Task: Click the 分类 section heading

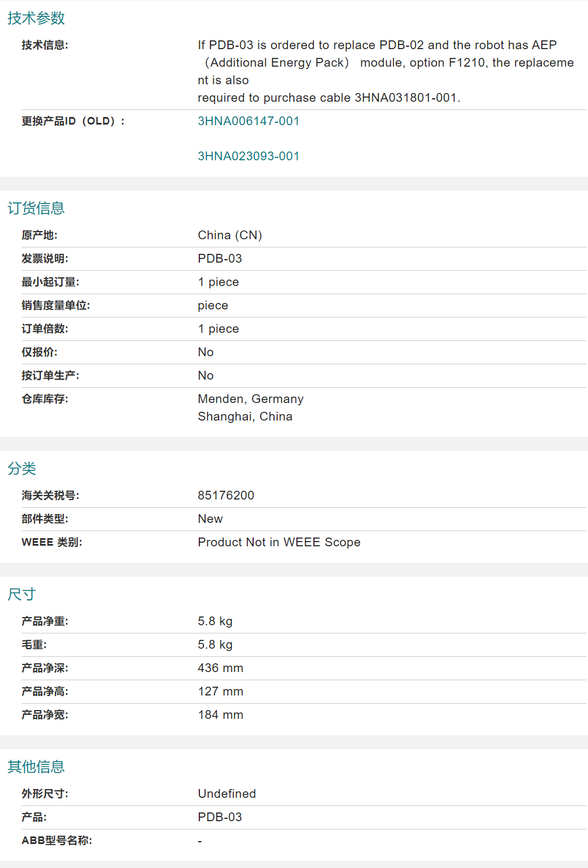Action: coord(22,469)
